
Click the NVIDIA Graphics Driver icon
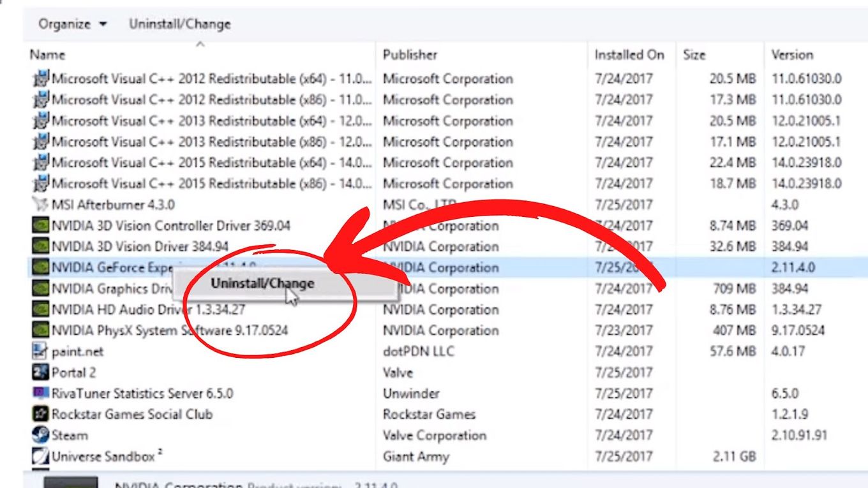(x=41, y=288)
